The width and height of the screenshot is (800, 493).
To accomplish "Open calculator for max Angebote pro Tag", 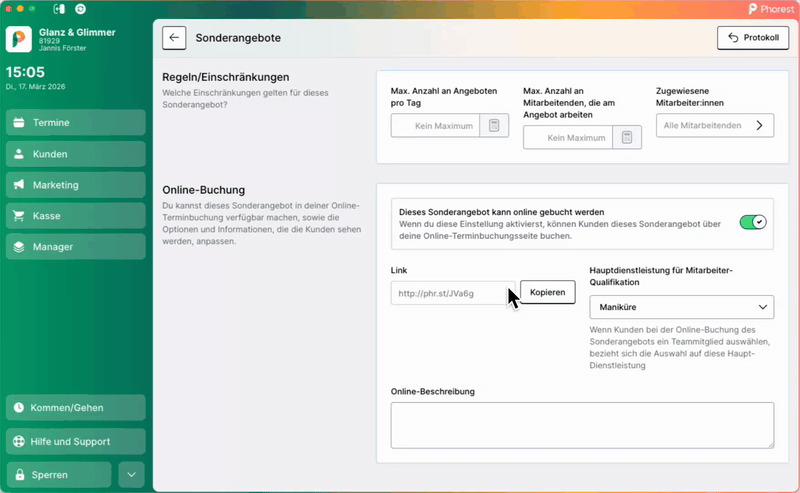I will coord(494,126).
